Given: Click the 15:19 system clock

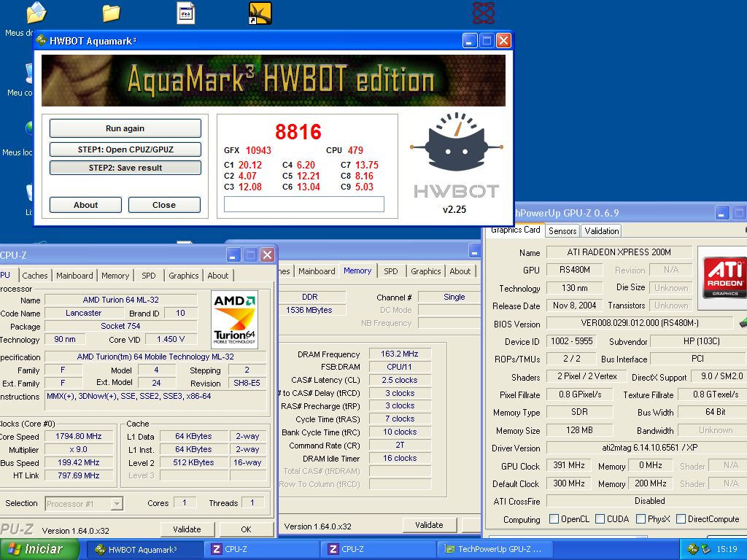Looking at the screenshot, I should click(x=727, y=549).
